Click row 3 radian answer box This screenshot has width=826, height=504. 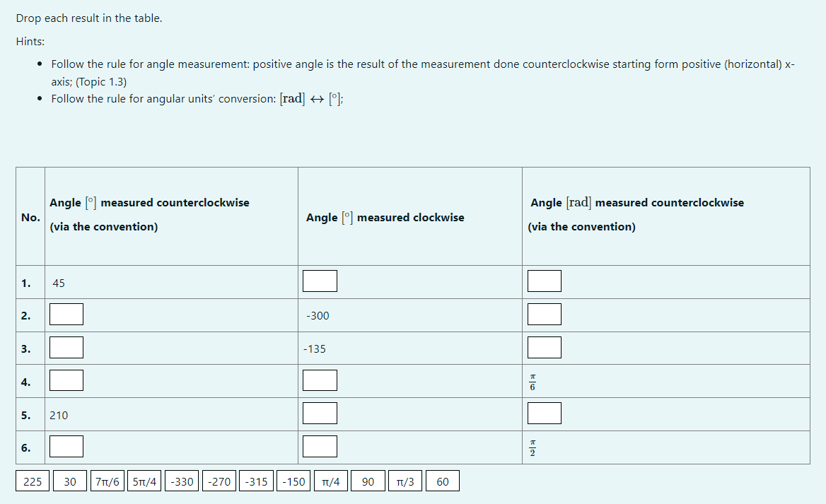[544, 347]
